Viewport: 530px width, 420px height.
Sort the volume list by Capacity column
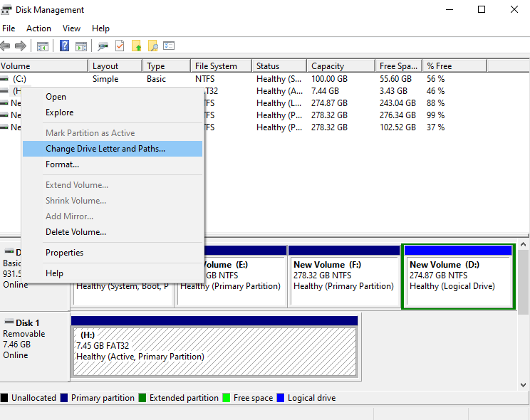(341, 66)
